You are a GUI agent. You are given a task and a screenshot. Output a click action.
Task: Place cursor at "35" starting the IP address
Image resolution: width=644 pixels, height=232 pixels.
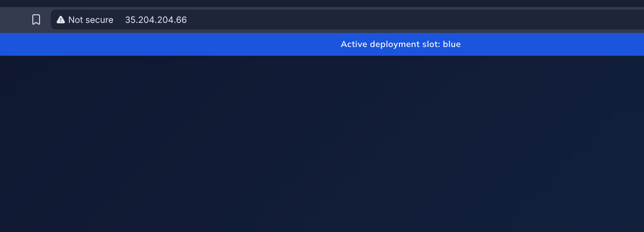click(130, 20)
